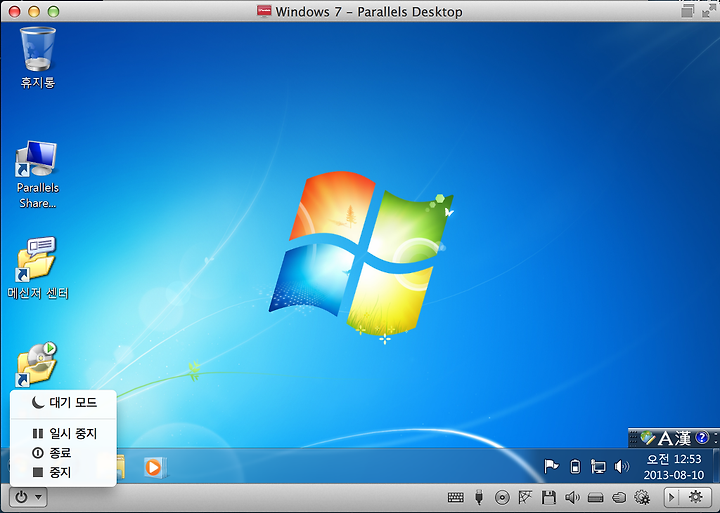Click the Show Desktop strip beside the clock

[716, 466]
